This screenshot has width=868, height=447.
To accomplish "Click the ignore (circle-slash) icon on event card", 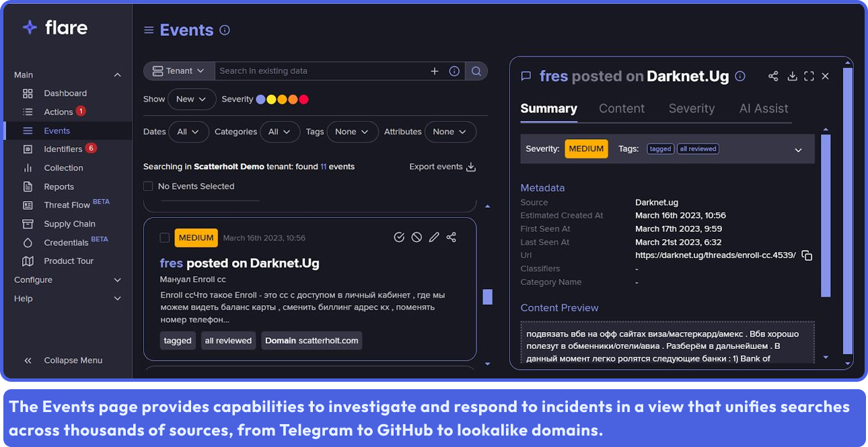I will (x=417, y=237).
